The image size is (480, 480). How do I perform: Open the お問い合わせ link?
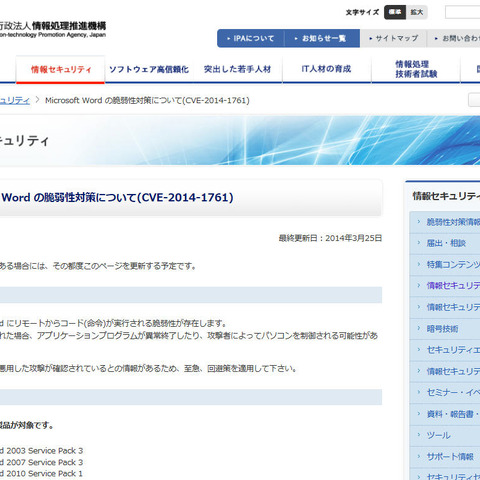[454, 38]
